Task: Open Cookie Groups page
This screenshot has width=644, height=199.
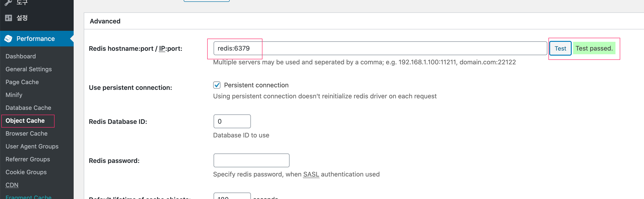Action: (26, 172)
